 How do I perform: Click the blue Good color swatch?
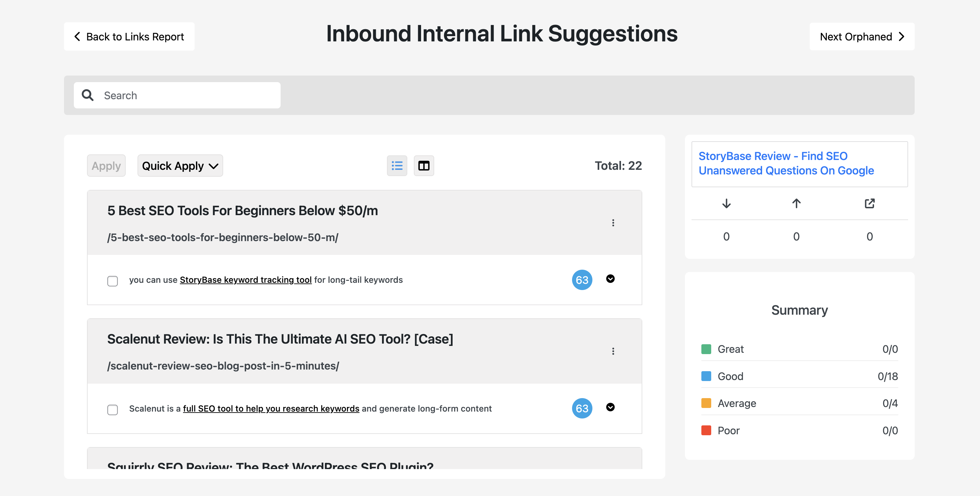pyautogui.click(x=706, y=376)
